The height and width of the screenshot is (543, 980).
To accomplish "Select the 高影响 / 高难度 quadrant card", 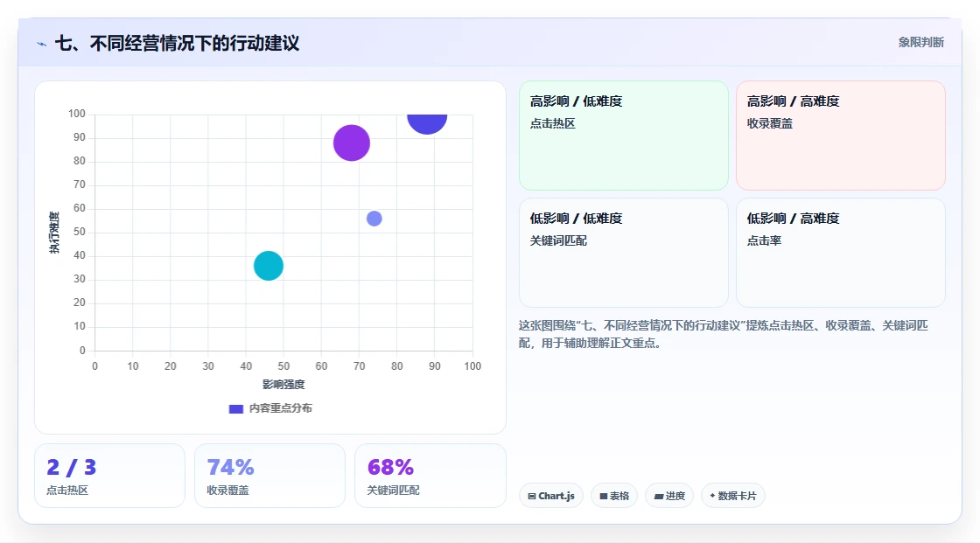I will [841, 136].
